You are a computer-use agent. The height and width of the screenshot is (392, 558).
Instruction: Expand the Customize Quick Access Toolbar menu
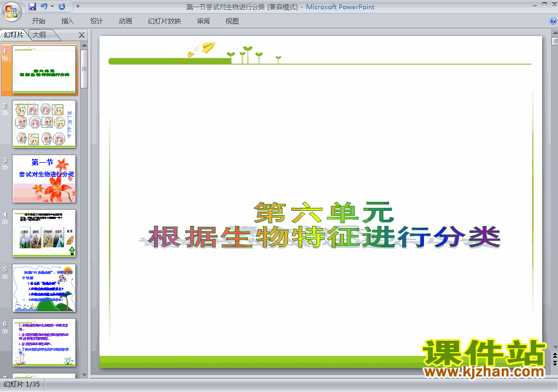[x=78, y=7]
